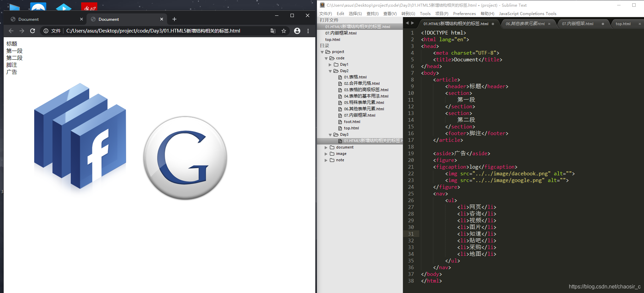Viewport: 644px width, 293px height.
Task: Open the Preferences menu
Action: (x=464, y=14)
